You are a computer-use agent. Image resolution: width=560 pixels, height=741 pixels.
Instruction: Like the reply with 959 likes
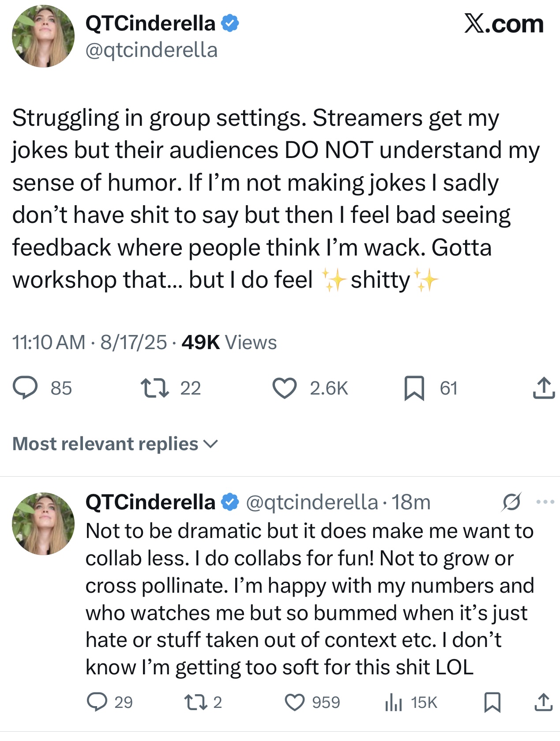(x=294, y=702)
